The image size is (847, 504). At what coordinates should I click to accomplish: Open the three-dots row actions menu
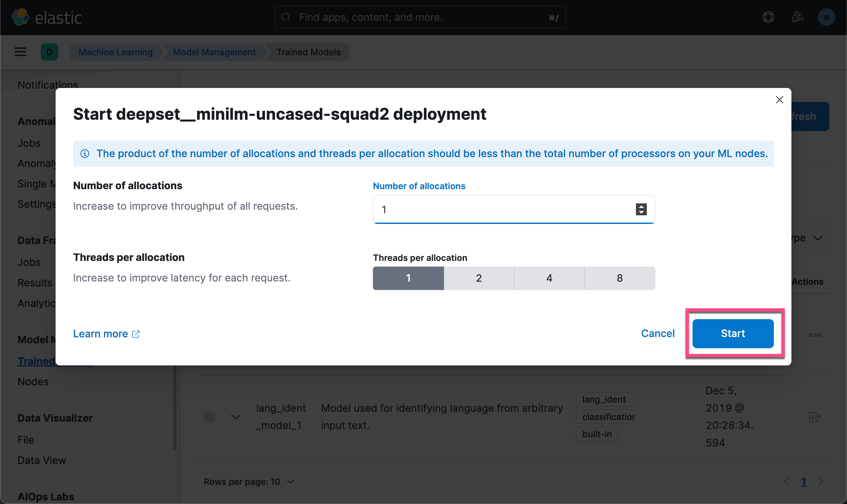tap(815, 335)
